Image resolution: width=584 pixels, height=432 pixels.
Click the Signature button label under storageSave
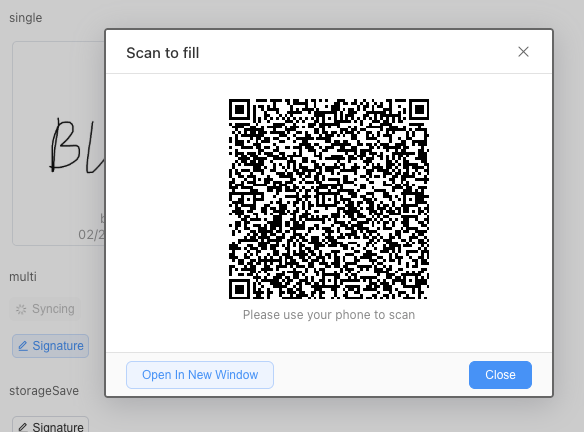pos(58,427)
